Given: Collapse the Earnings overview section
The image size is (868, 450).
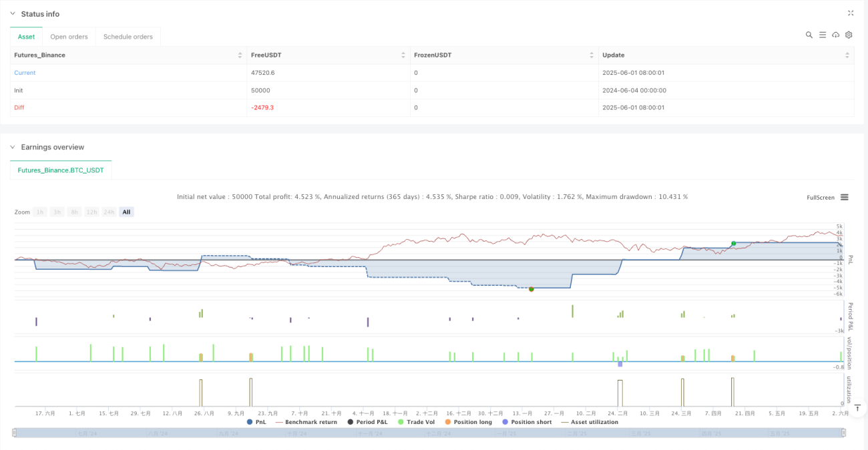Looking at the screenshot, I should 13,147.
